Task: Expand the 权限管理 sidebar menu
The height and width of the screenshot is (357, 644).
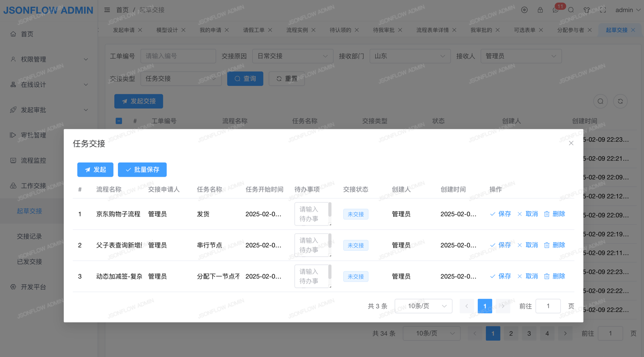Action: (49, 59)
